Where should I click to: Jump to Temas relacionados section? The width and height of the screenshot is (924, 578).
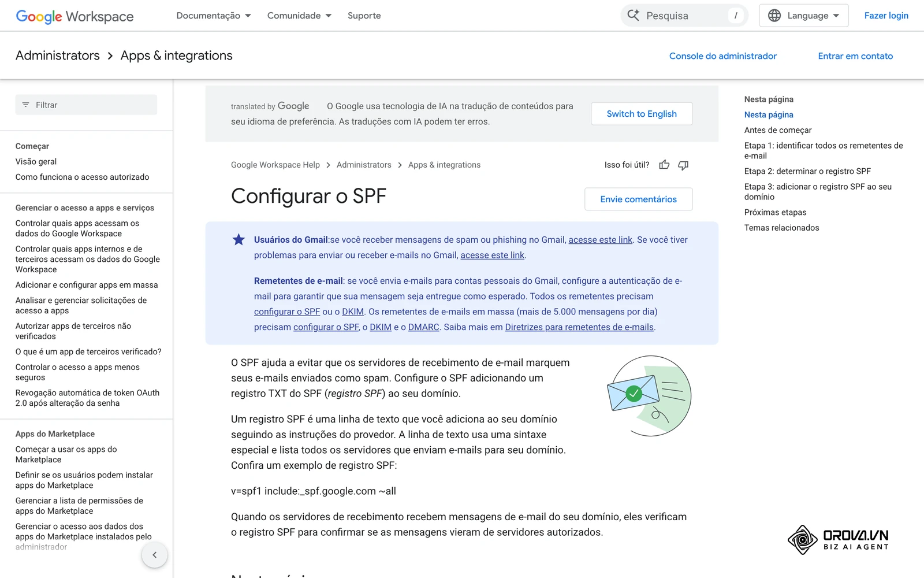(781, 228)
